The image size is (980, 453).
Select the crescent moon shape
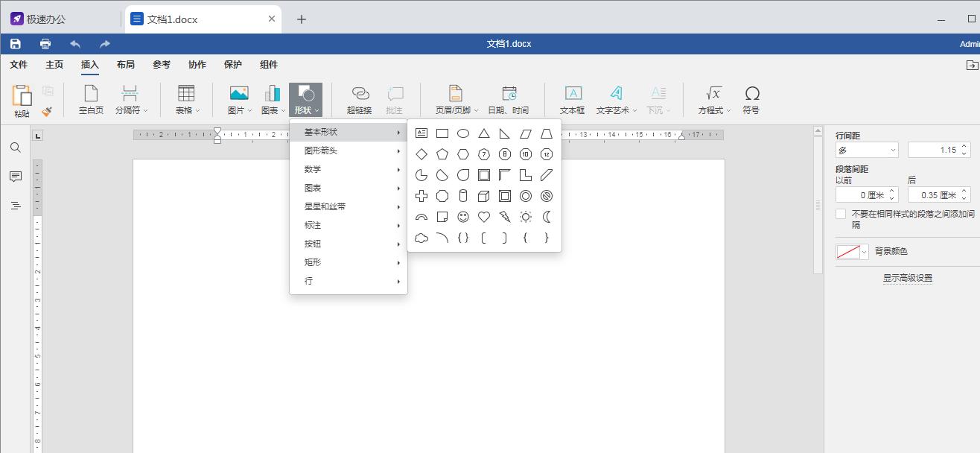(547, 217)
